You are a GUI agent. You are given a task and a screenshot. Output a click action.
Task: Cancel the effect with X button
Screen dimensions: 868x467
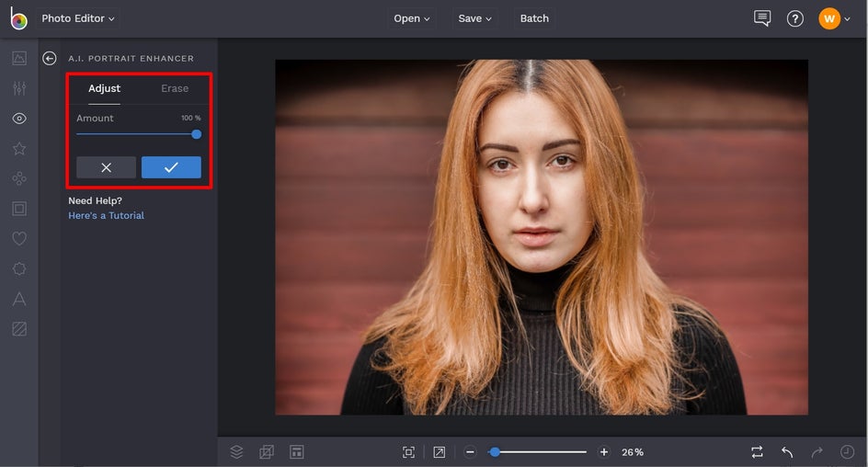[x=107, y=167]
